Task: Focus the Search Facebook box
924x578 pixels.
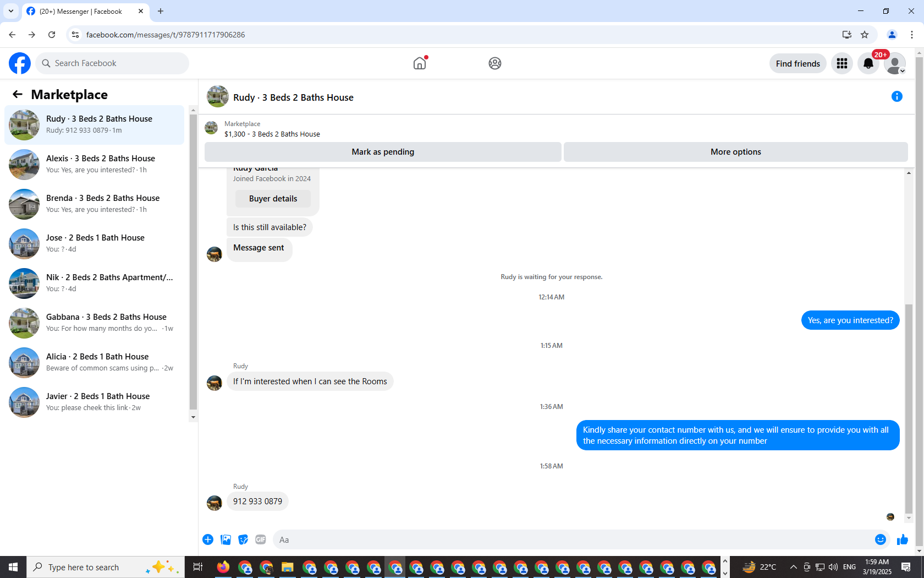Action: click(x=112, y=63)
